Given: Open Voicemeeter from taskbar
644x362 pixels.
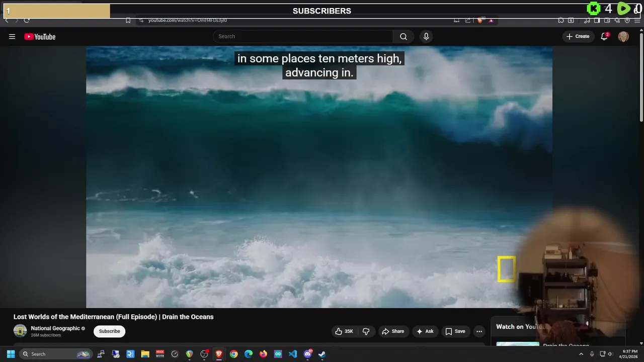Looking at the screenshot, I should coord(160,354).
